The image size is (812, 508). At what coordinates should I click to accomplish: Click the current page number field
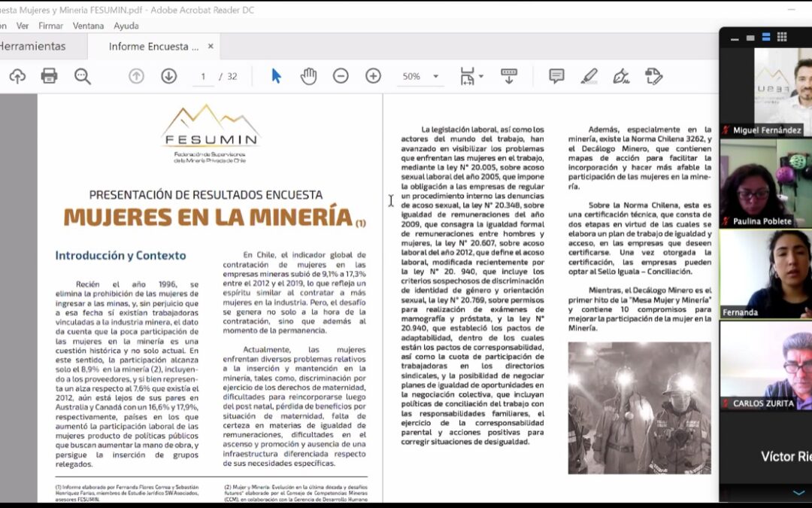click(x=203, y=77)
